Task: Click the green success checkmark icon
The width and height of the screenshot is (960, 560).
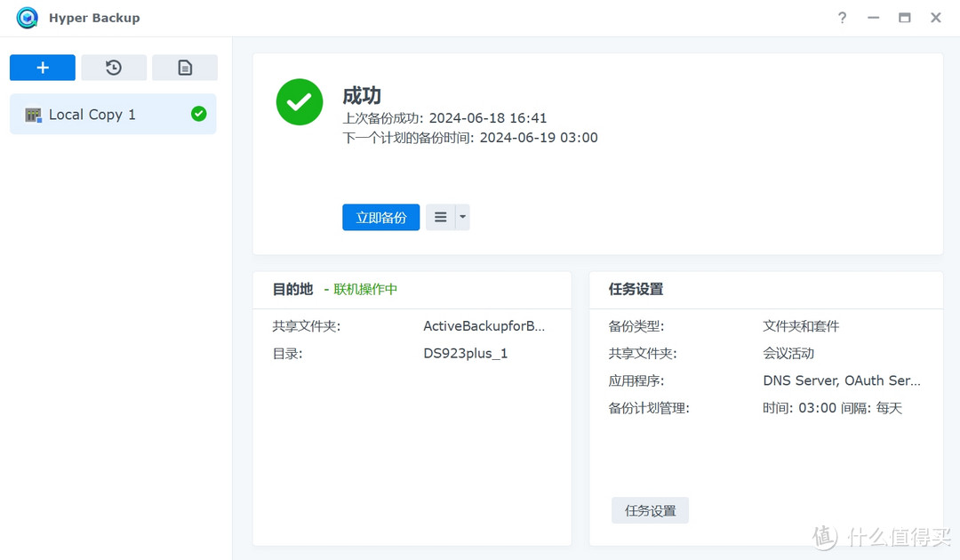Action: click(x=299, y=102)
